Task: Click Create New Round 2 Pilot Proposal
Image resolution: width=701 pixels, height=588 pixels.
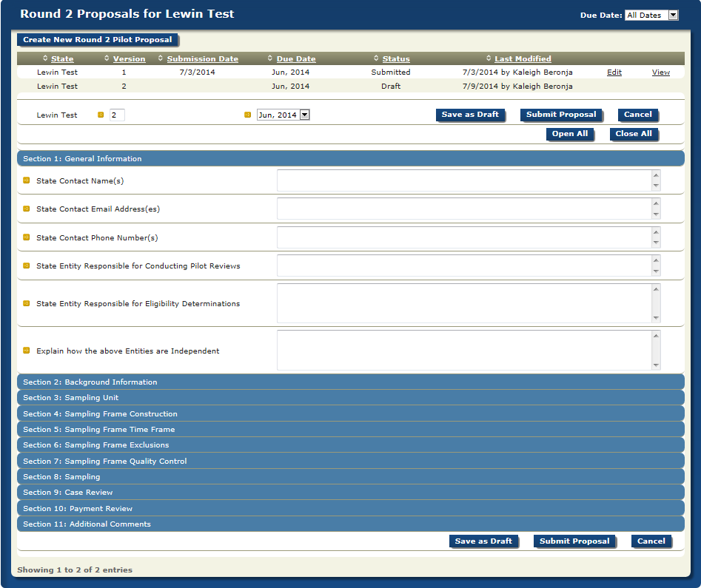Action: point(98,40)
